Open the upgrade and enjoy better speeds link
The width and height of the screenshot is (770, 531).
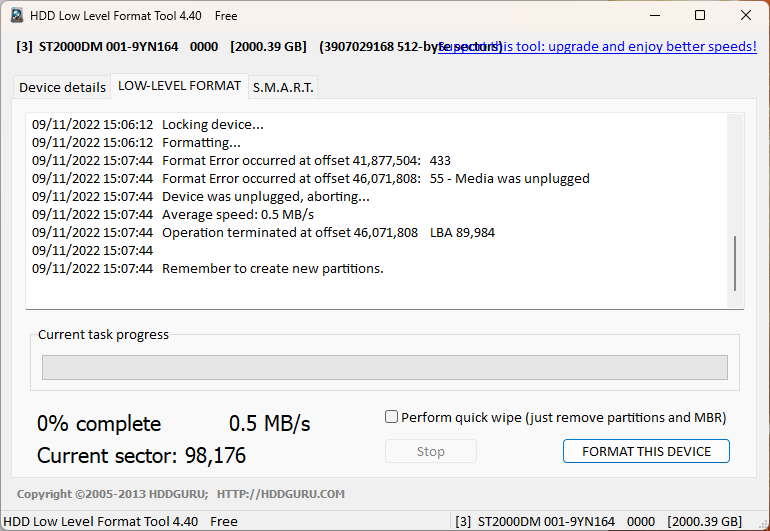pyautogui.click(x=597, y=47)
